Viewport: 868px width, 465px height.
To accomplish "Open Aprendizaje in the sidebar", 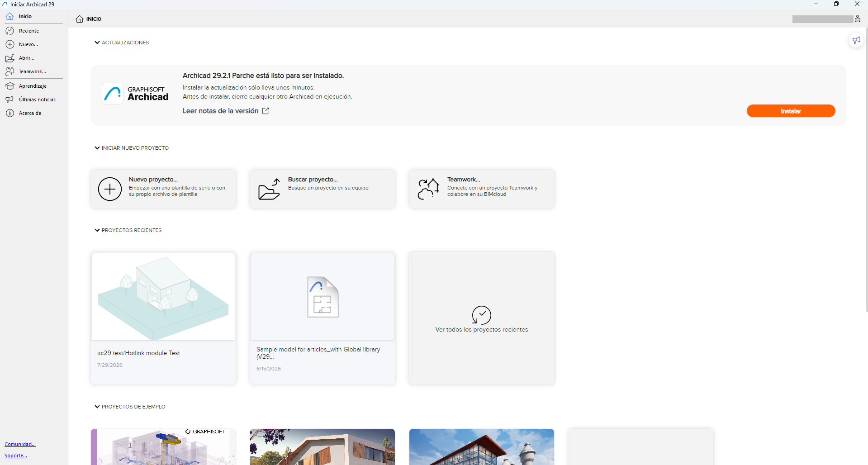I will pos(34,86).
